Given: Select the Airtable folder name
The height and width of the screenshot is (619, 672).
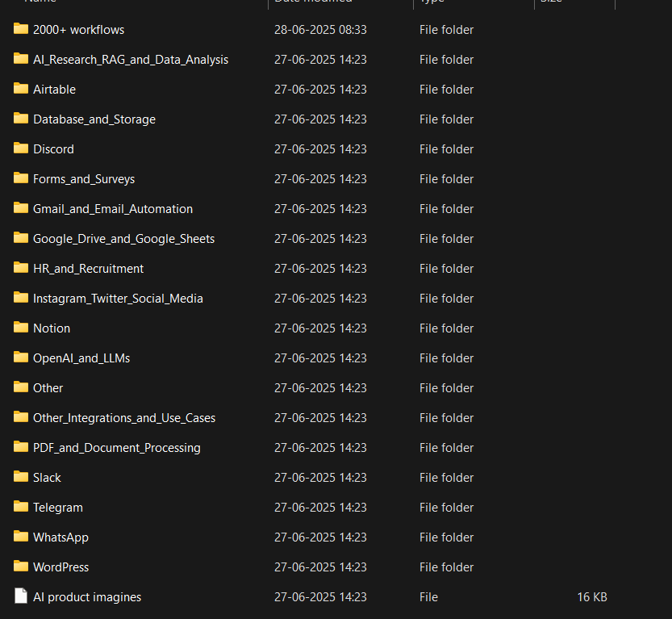Looking at the screenshot, I should 54,89.
